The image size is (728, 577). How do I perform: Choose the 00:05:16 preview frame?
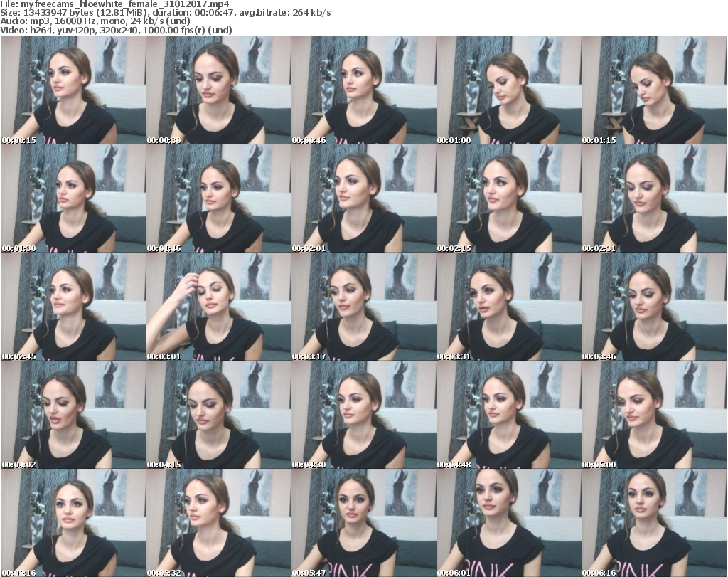(73, 523)
